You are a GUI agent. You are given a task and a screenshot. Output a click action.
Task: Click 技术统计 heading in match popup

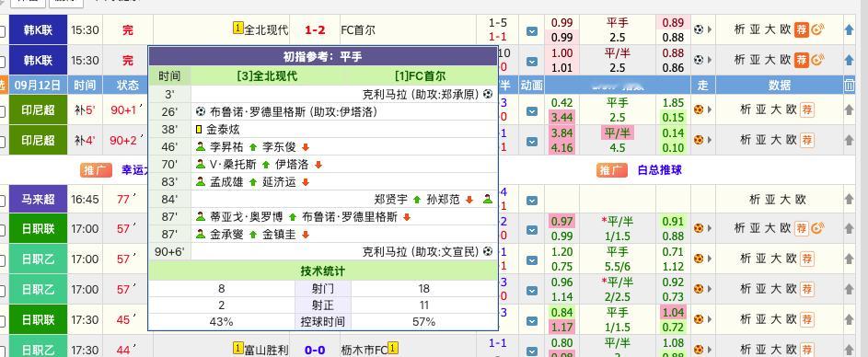(x=323, y=271)
